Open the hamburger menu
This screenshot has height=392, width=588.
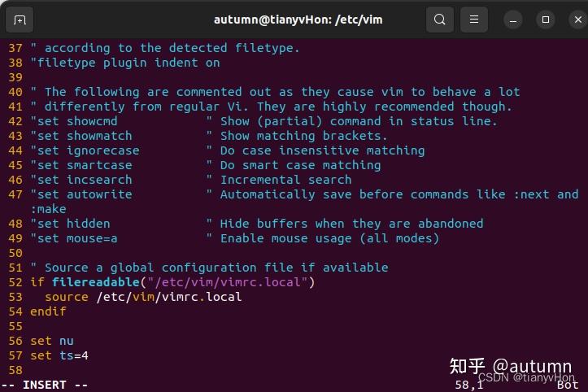tap(474, 20)
